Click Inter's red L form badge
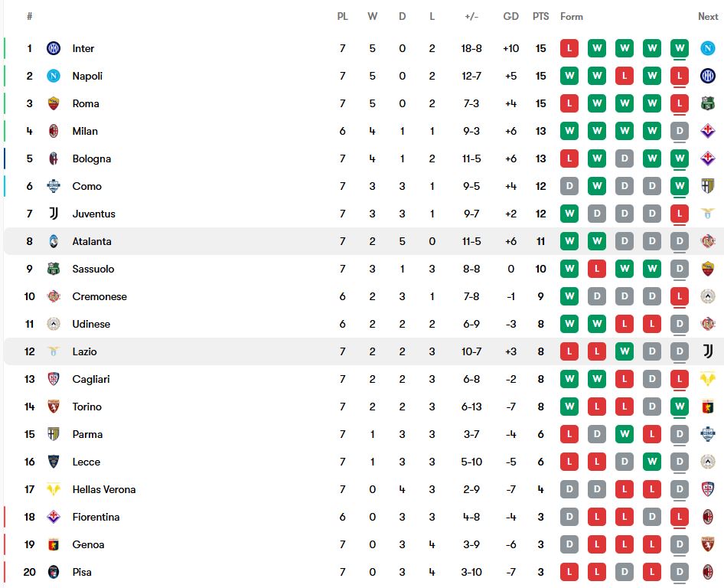This screenshot has width=724, height=588. 569,48
